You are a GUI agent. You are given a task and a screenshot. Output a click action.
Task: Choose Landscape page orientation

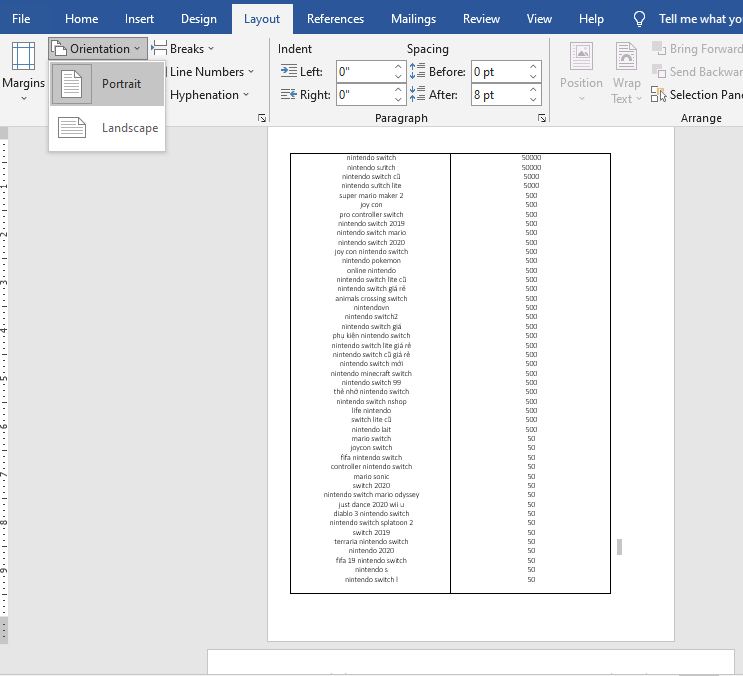(x=107, y=128)
